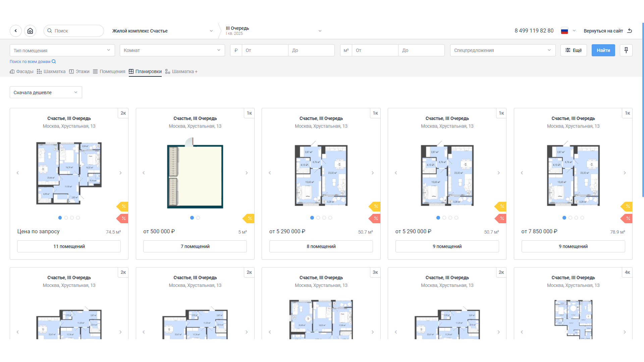
Task: Show next image on 74.5 м² card
Action: 120,173
